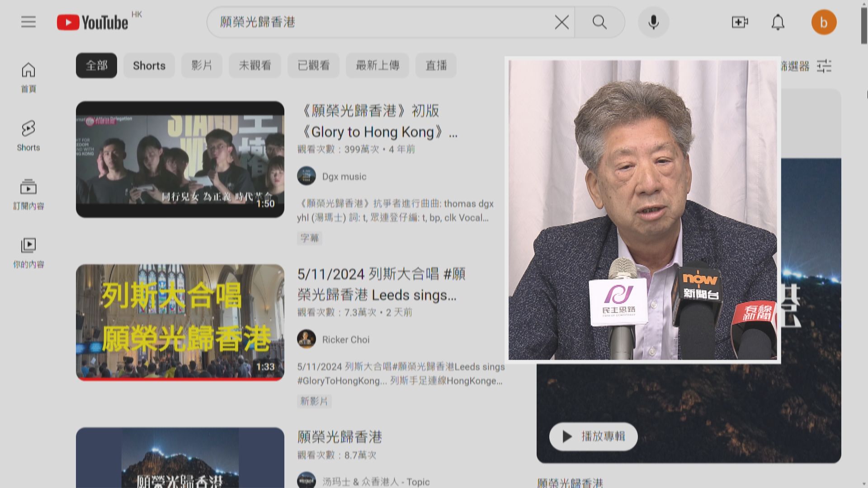This screenshot has width=868, height=488.
Task: Click description of Leeds sings video
Action: coord(401,374)
